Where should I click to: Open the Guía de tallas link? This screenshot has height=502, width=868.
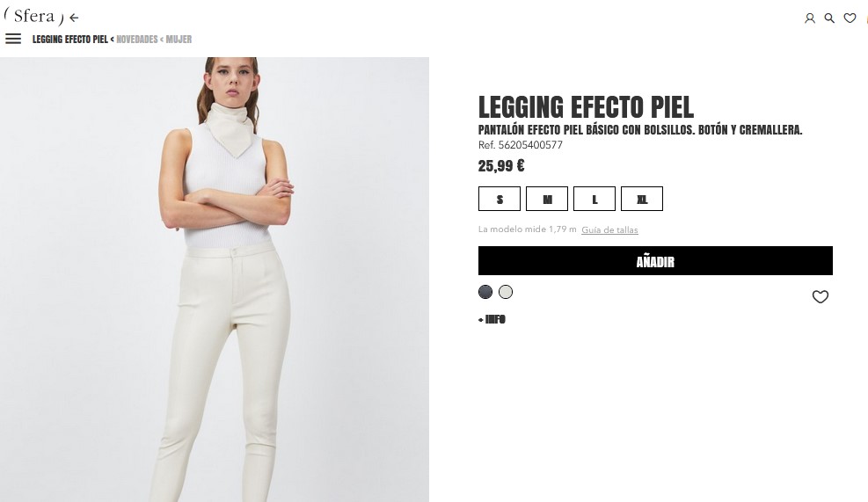609,229
